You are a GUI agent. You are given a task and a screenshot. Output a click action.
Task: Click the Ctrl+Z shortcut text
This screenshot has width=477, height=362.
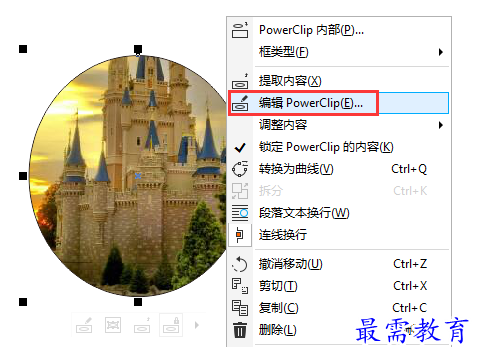410,264
